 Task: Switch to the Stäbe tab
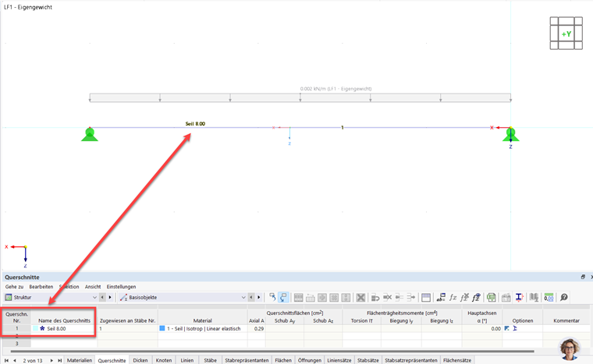point(210,360)
